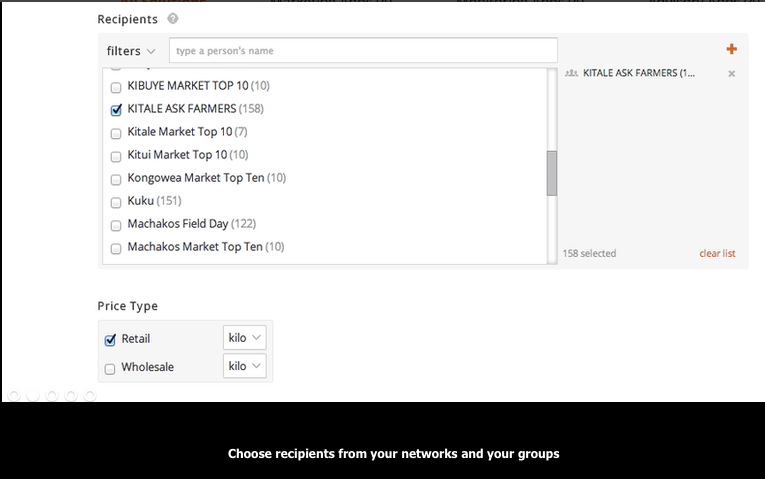Select Machakos Field Day in the list
The height and width of the screenshot is (479, 765).
coord(191,224)
